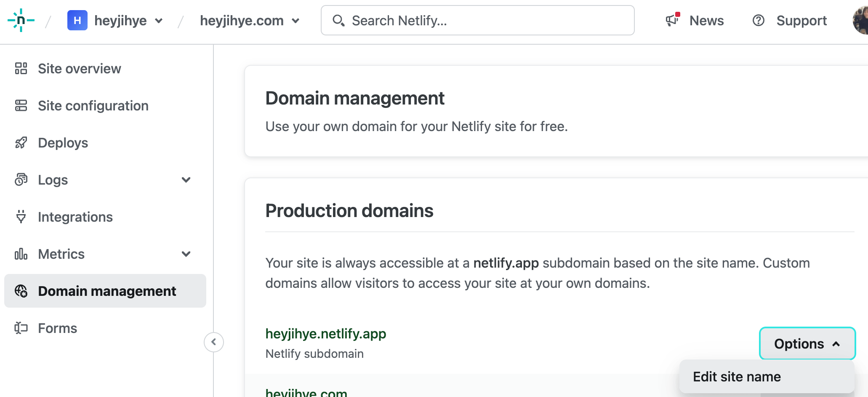This screenshot has height=397, width=868.
Task: Click the bold netlify.app text
Action: pyautogui.click(x=506, y=263)
